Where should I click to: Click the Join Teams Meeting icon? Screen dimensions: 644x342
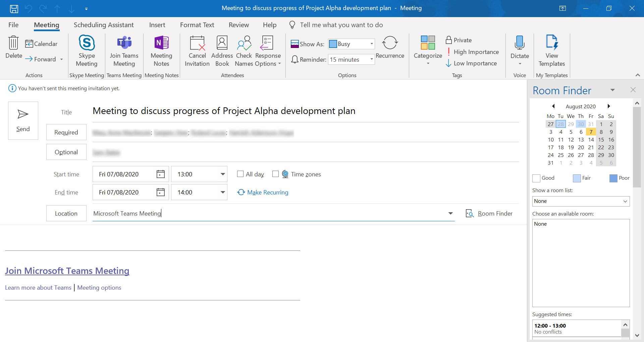(x=124, y=43)
